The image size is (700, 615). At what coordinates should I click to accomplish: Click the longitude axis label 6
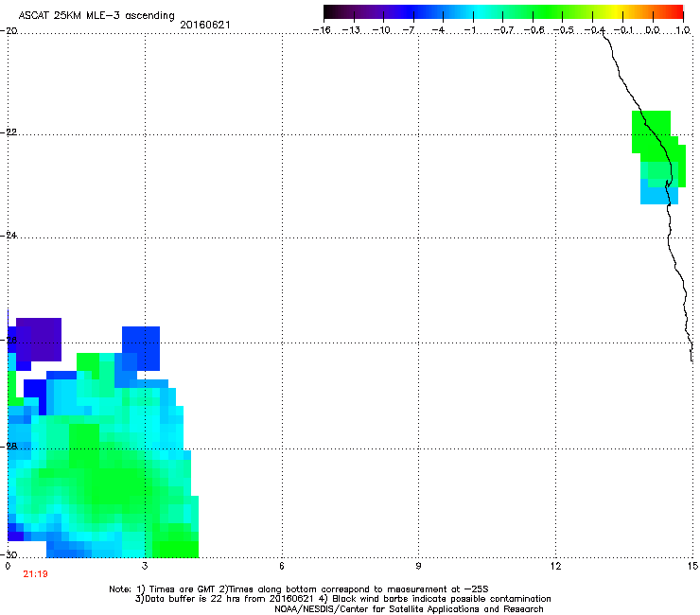tap(282, 566)
